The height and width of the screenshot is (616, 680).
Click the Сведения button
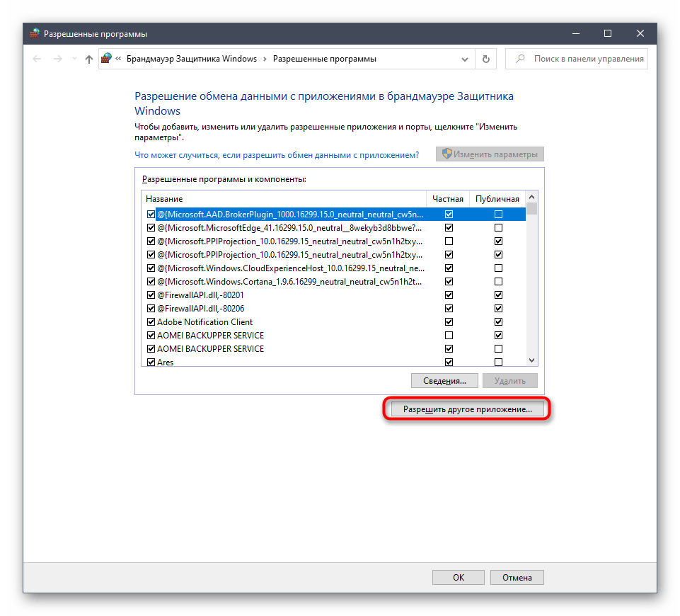point(444,381)
